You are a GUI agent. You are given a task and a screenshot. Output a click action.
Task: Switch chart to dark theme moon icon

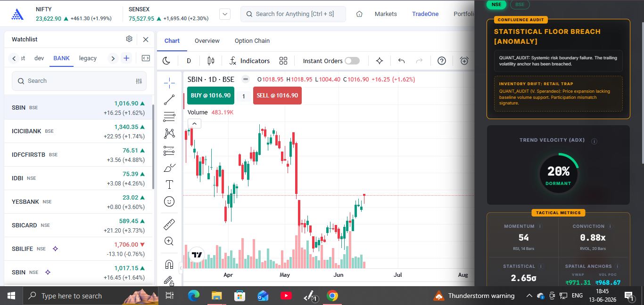point(166,61)
